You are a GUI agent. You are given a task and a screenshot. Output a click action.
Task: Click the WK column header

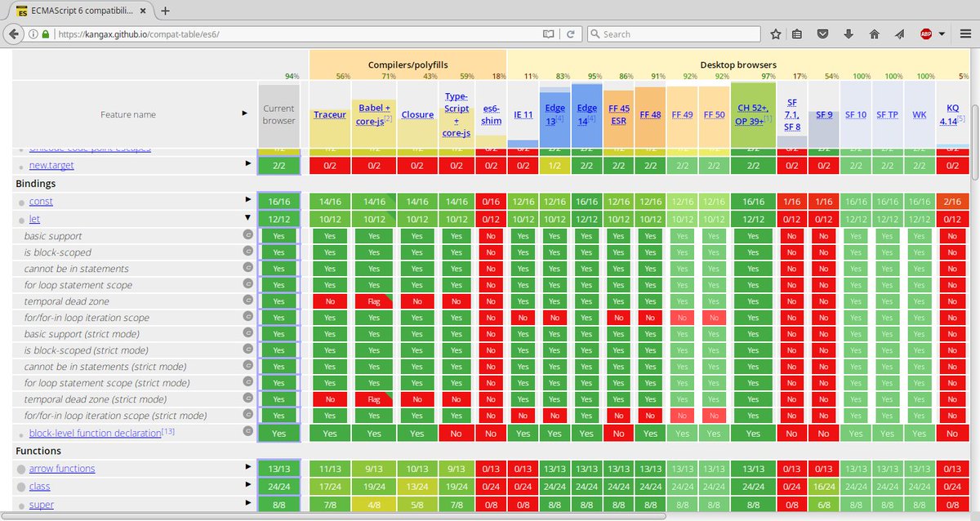[919, 114]
